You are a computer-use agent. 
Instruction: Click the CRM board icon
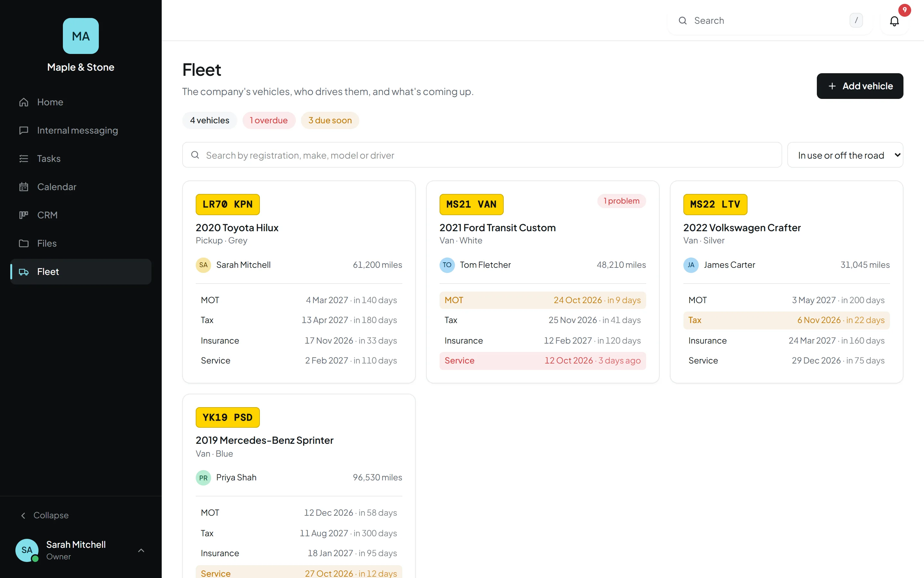click(x=24, y=215)
